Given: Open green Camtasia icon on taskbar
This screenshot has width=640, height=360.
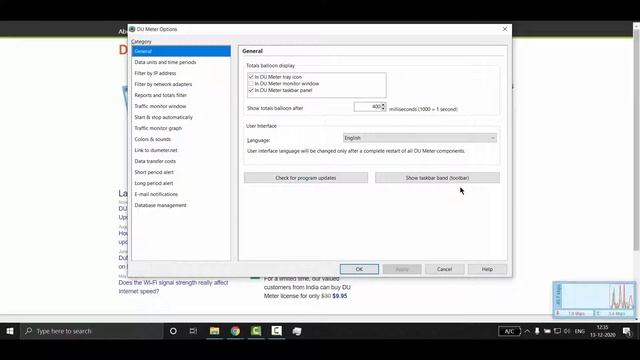Looking at the screenshot, I should [256, 331].
